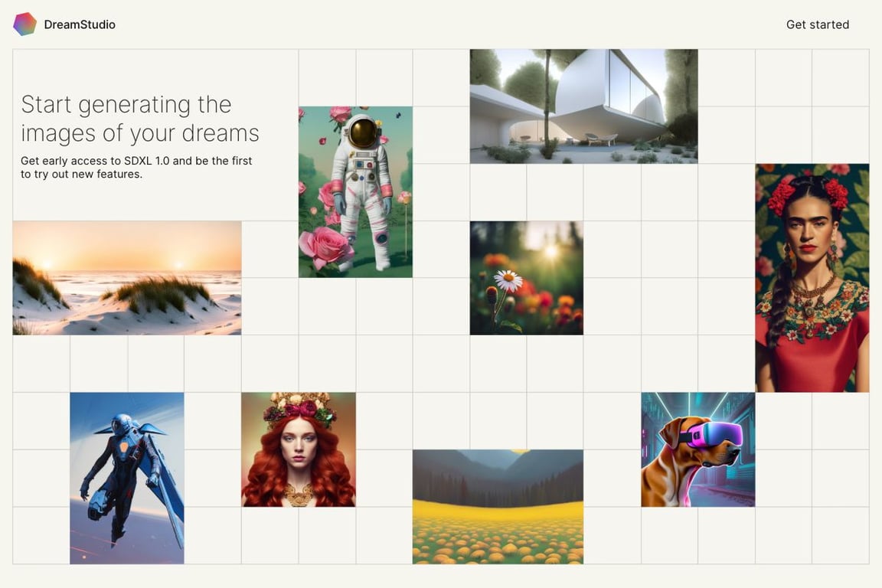This screenshot has width=882, height=588.
Task: Open the white futuristic house image
Action: 584,106
